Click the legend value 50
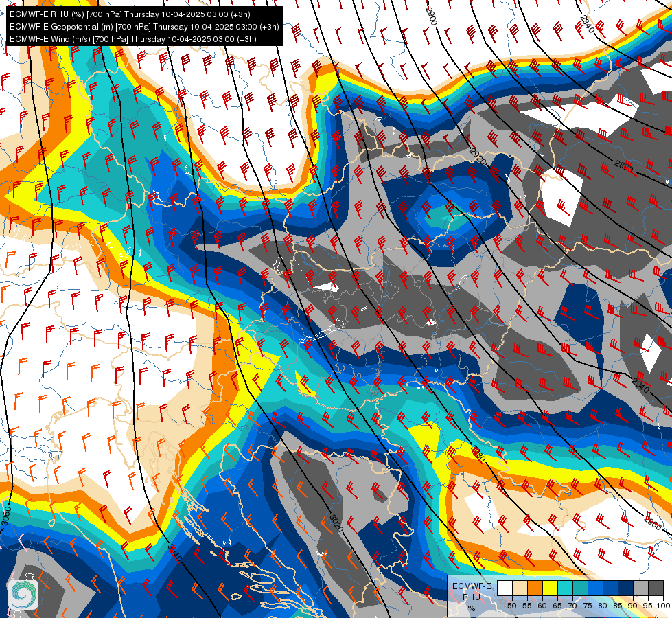672x618 pixels. tap(511, 606)
